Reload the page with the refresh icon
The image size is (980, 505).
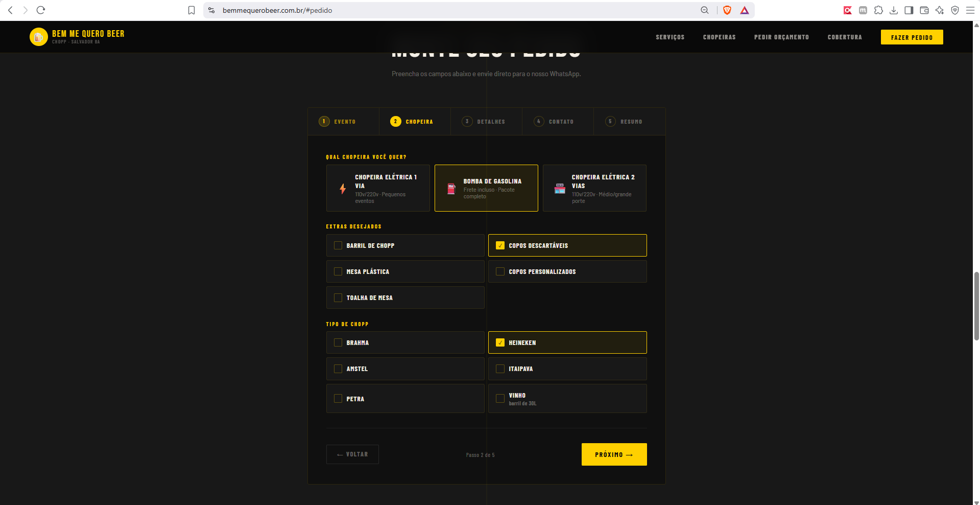point(41,10)
